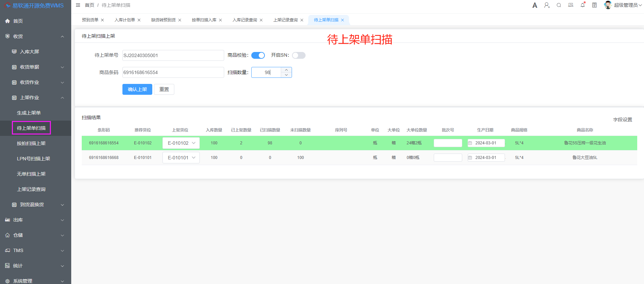The height and width of the screenshot is (284, 644).
Task: Click the sidebar collapse hamburger icon
Action: [x=78, y=5]
